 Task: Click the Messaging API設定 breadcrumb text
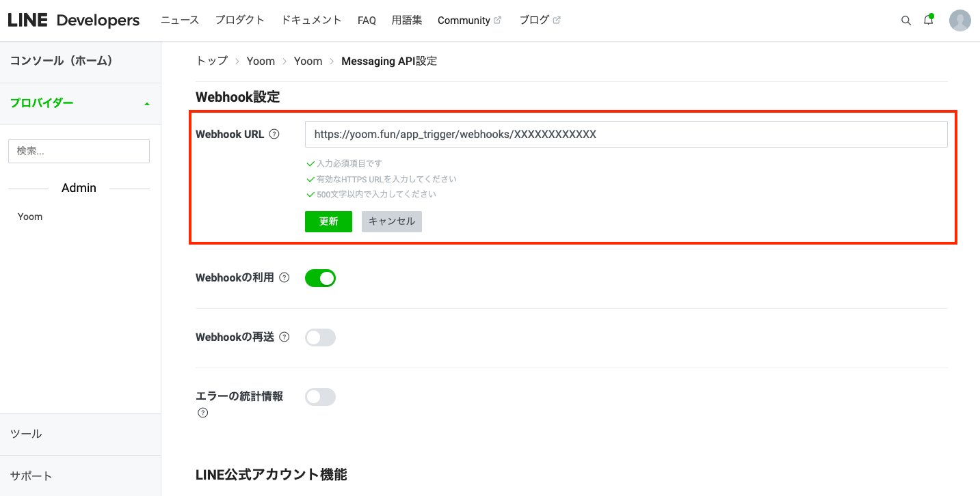click(389, 61)
